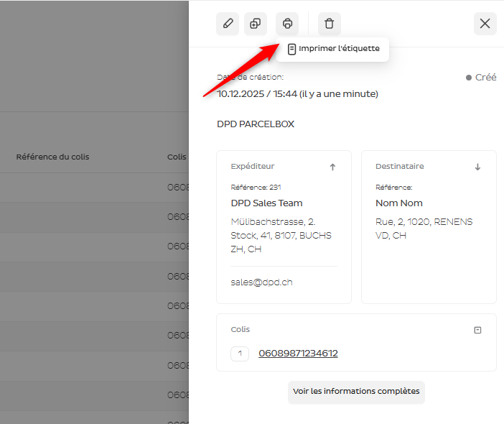Click DPD Sales Team sender name

(x=267, y=203)
